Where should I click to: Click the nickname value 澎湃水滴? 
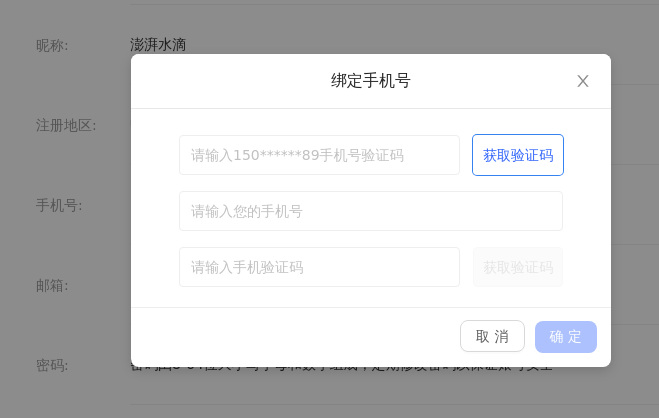158,45
